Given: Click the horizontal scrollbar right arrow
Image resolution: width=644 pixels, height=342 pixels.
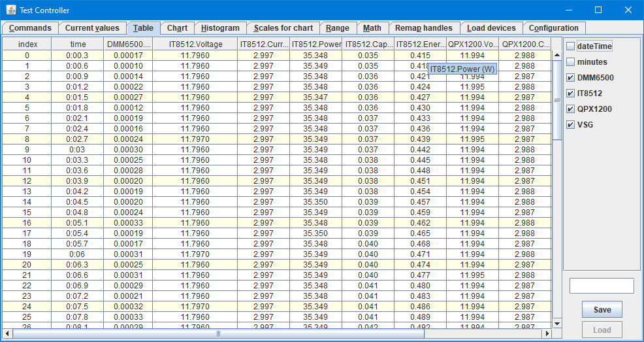Looking at the screenshot, I should [x=547, y=333].
